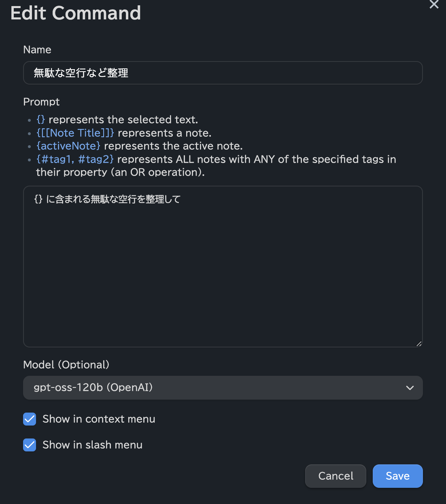The height and width of the screenshot is (504, 446).
Task: Uncheck the Show in slash menu checkbox
Action: (x=30, y=445)
